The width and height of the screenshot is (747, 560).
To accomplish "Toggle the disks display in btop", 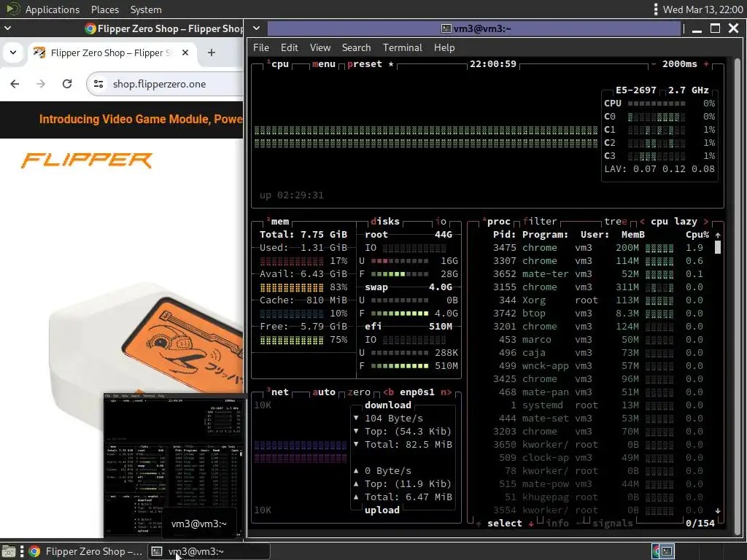I will 385,222.
